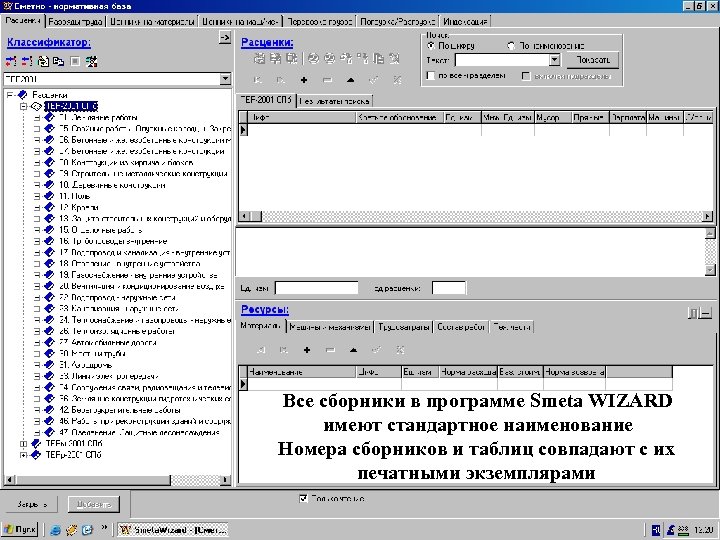Viewport: 720px width, 540px height.
Task: Expand the 'ТЕРр-2001 СПб' tree node
Action: 23,455
